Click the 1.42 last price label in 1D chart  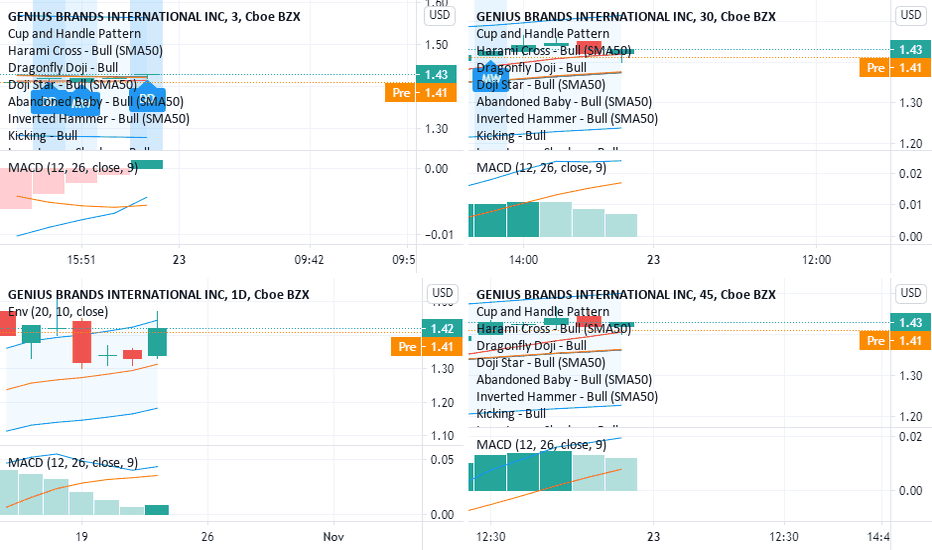(x=442, y=328)
